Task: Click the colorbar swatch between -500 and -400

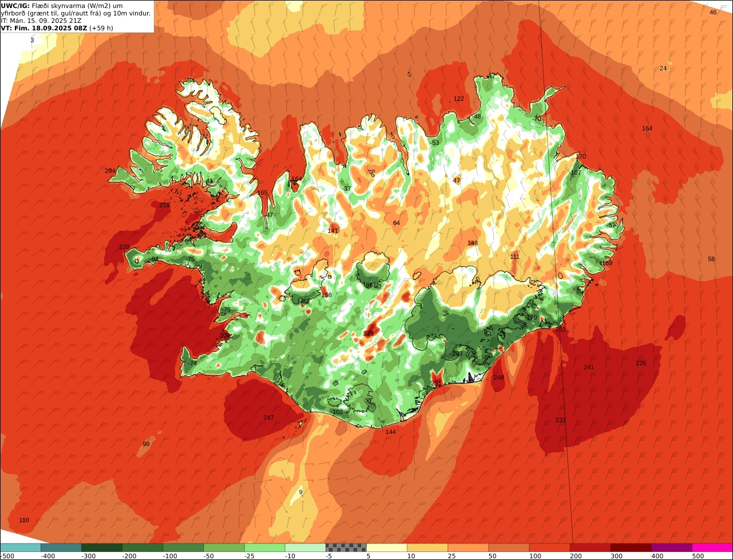Action: (x=21, y=547)
